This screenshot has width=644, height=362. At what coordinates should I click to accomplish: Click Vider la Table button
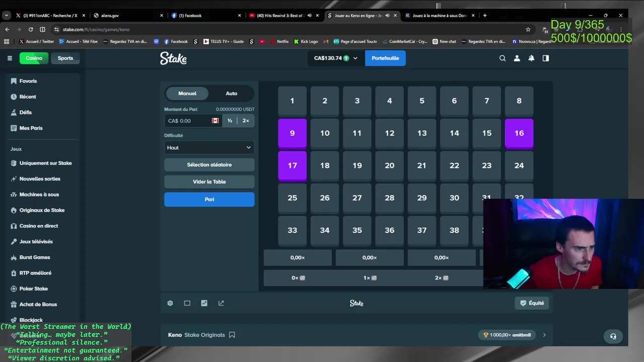(x=209, y=182)
